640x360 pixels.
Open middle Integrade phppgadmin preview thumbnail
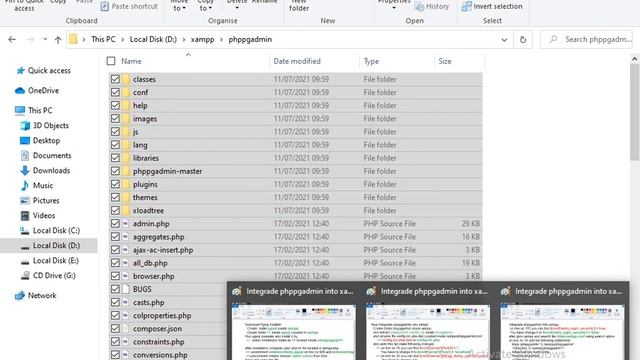pyautogui.click(x=428, y=332)
